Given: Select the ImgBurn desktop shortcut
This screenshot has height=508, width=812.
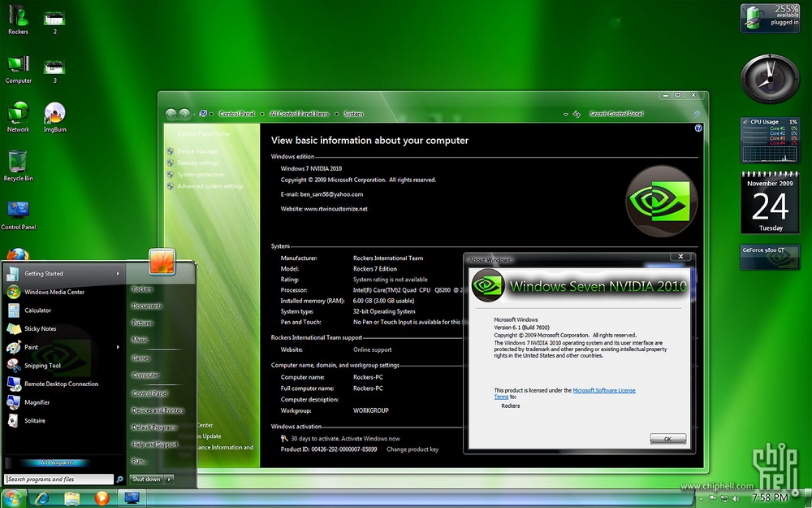Looking at the screenshot, I should click(55, 117).
